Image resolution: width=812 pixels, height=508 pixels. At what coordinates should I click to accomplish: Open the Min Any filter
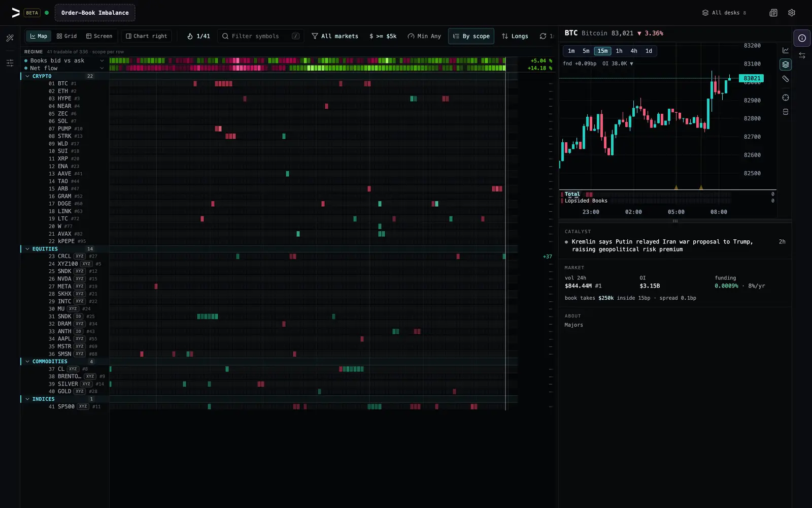pyautogui.click(x=424, y=36)
